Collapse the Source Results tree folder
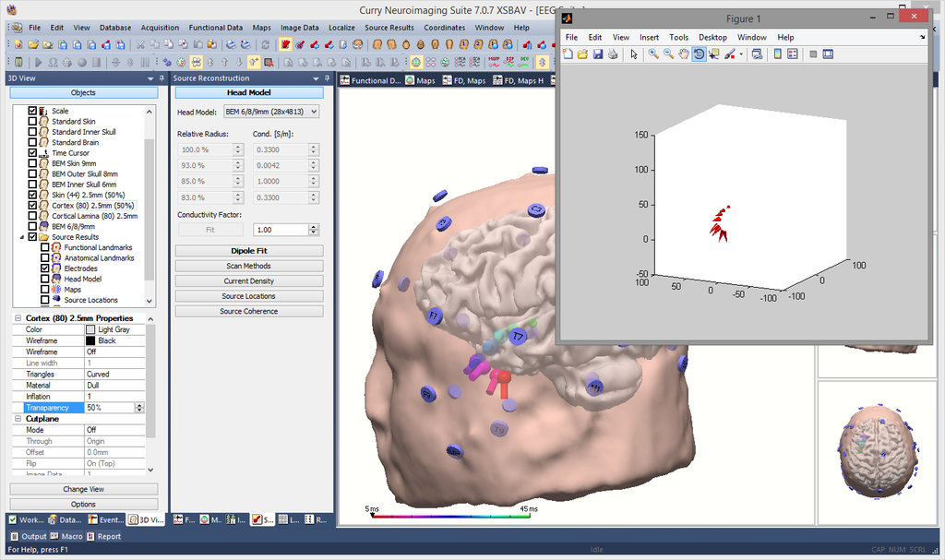The height and width of the screenshot is (560, 945). [x=21, y=237]
